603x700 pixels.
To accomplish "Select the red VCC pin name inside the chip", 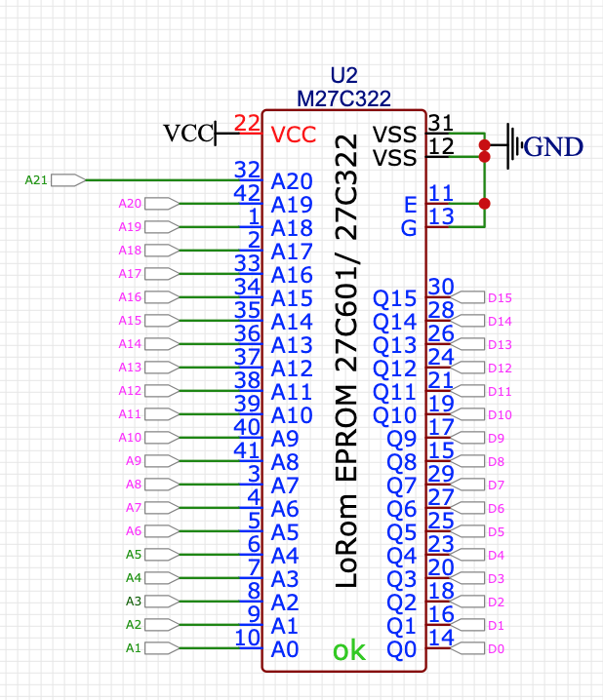I will click(294, 135).
